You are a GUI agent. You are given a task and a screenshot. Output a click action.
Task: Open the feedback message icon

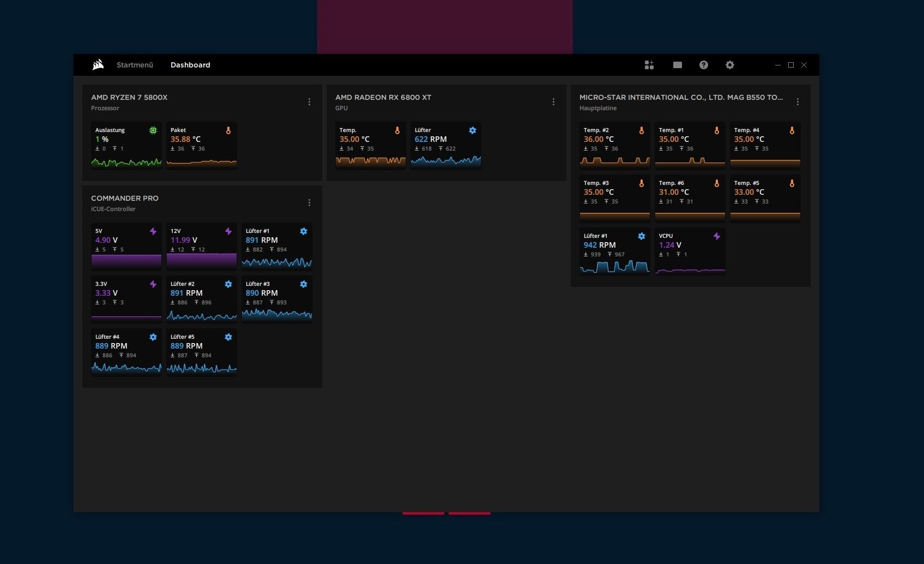pos(677,65)
